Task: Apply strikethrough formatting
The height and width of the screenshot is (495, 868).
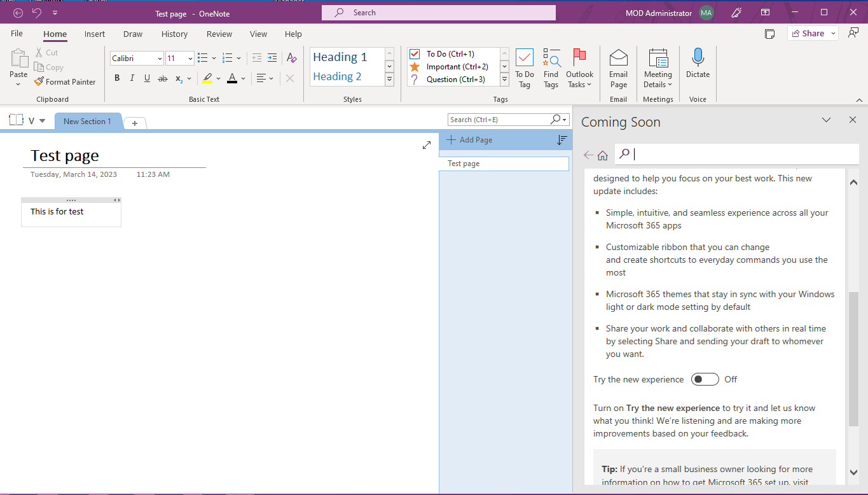Action: pos(163,78)
